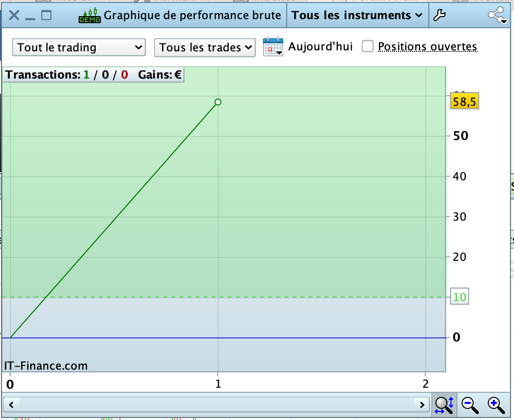The image size is (514, 420).
Task: Click the DEMO chart icon
Action: tap(90, 16)
